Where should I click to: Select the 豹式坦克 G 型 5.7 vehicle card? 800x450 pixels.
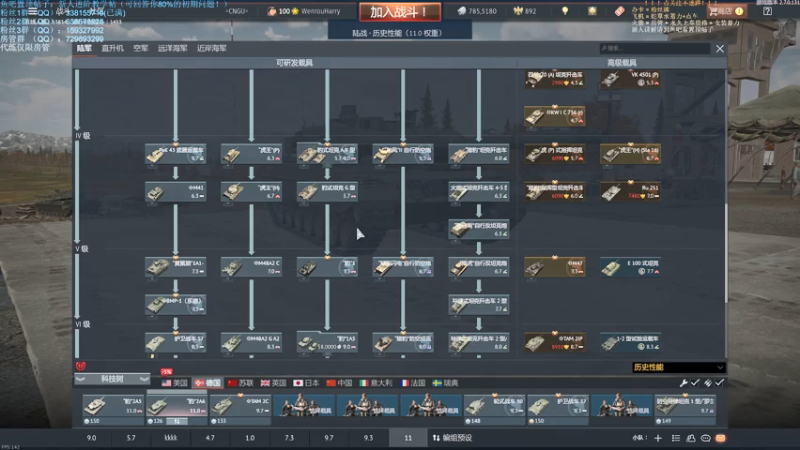[x=327, y=191]
